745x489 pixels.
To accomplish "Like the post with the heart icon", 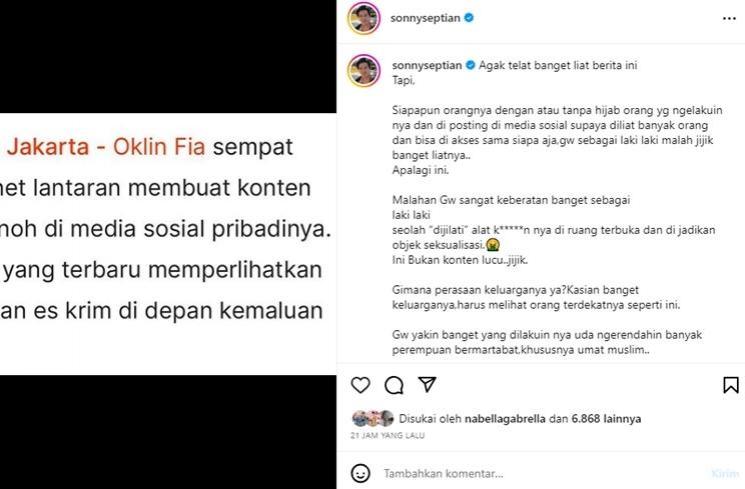I will (361, 385).
